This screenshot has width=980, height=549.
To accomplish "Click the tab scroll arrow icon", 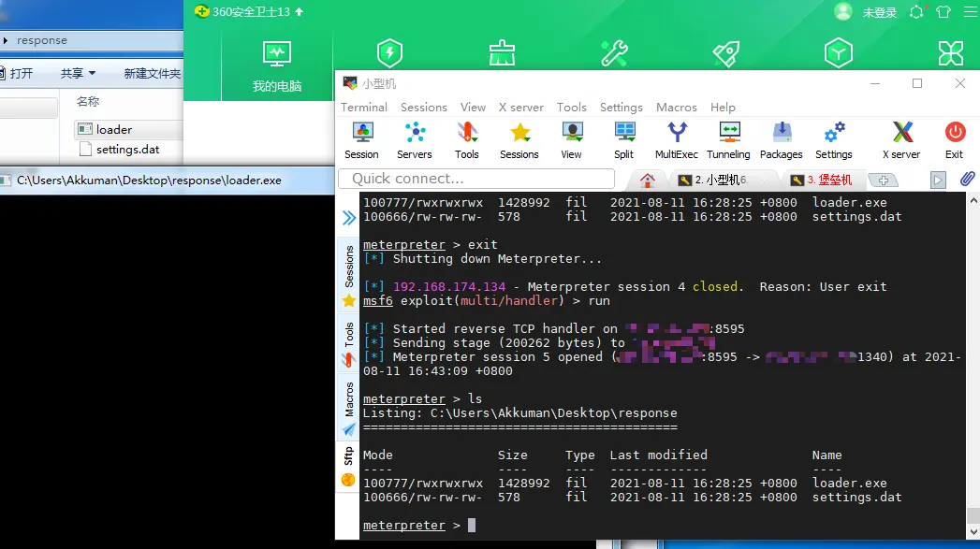I will pyautogui.click(x=938, y=180).
